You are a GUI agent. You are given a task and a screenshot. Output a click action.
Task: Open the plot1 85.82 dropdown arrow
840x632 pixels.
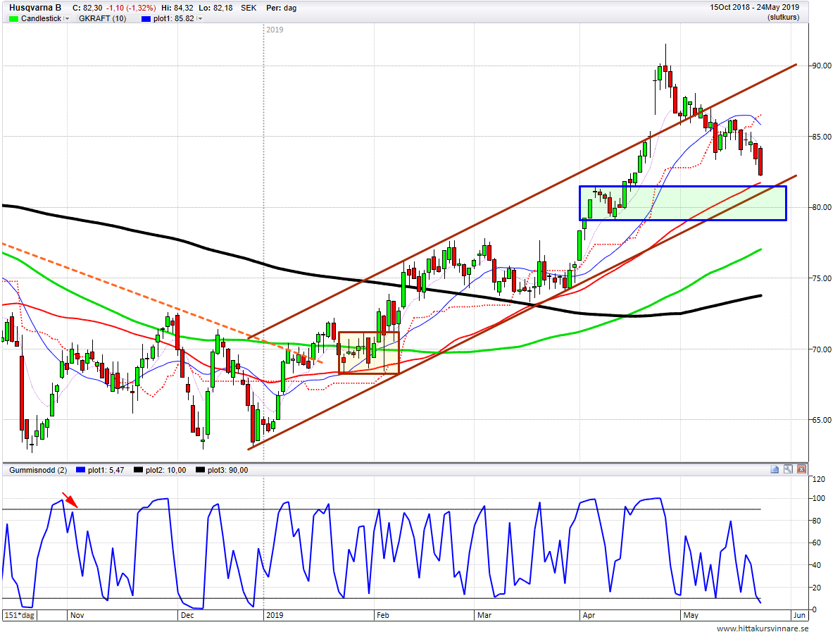[x=200, y=19]
